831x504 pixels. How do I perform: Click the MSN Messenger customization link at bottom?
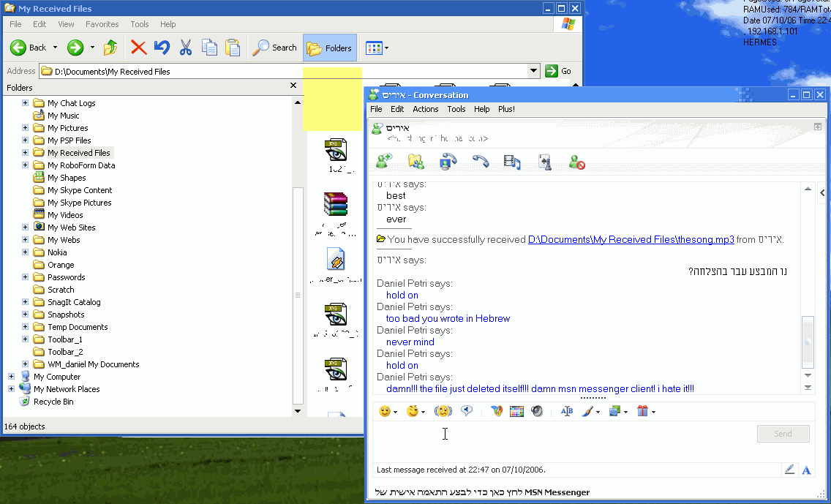482,492
